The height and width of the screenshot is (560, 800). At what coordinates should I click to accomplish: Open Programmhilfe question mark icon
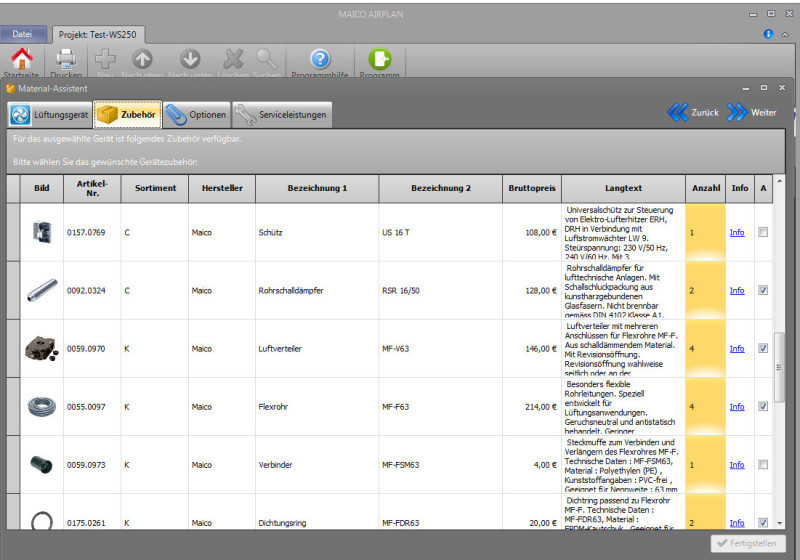click(320, 59)
